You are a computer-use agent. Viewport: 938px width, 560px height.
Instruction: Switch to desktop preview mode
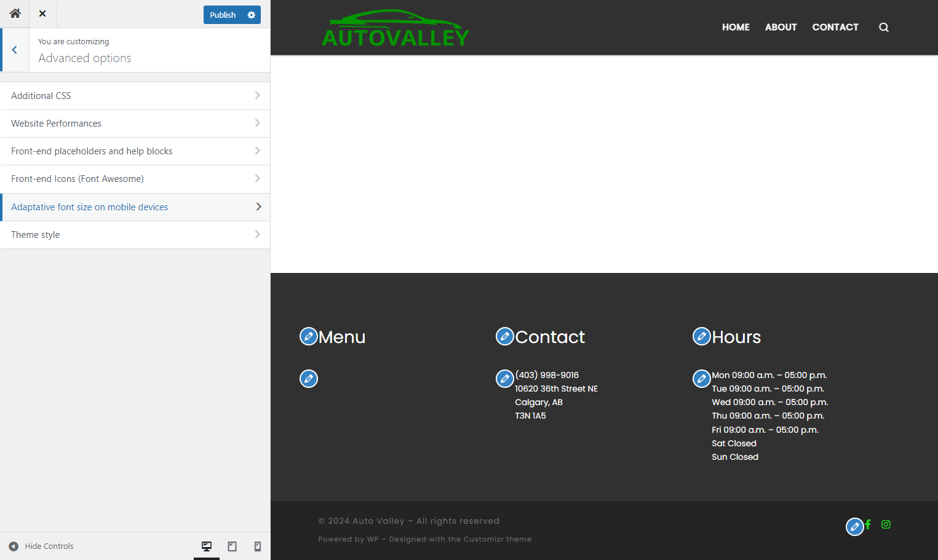click(x=207, y=546)
